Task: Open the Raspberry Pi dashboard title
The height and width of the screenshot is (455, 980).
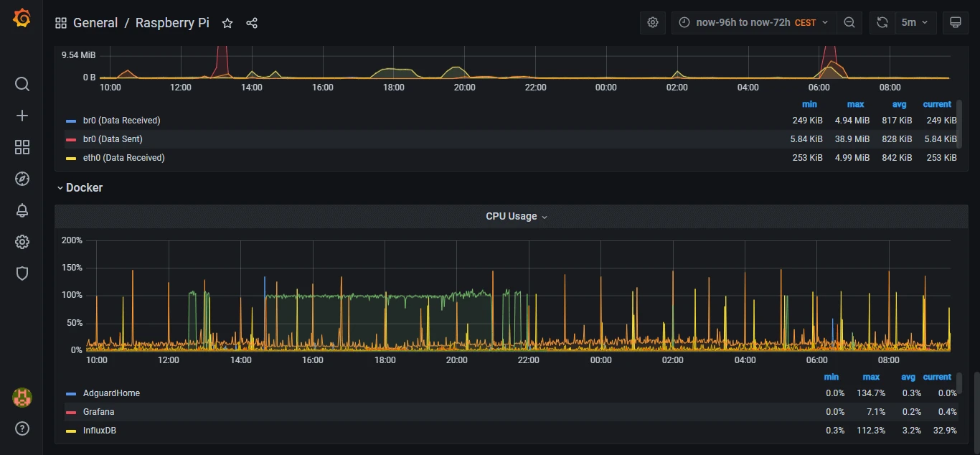Action: [x=172, y=23]
